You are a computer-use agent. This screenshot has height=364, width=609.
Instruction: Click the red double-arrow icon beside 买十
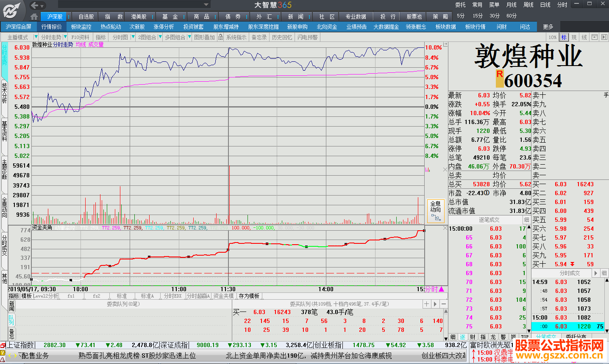pyautogui.click(x=573, y=265)
